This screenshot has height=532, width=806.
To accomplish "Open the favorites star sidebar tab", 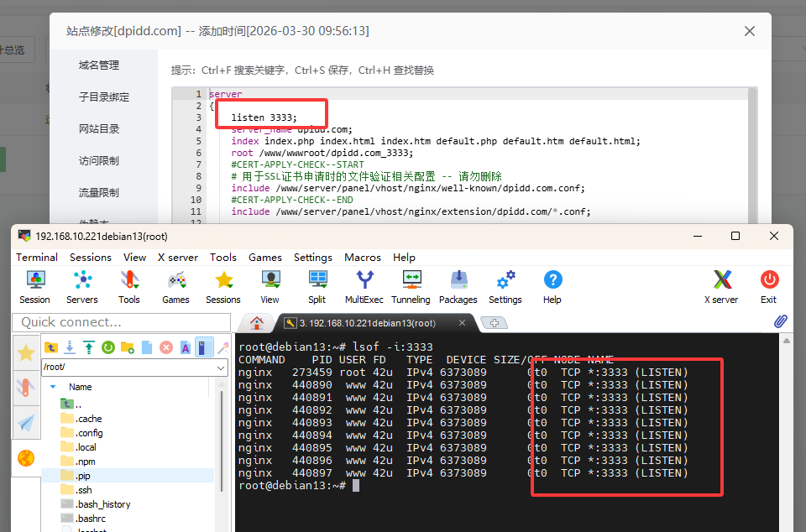I will 26,352.
